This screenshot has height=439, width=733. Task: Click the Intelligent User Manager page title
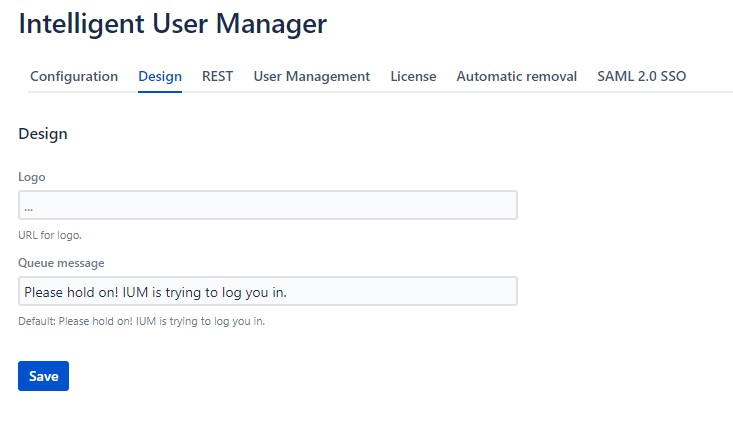pos(172,24)
